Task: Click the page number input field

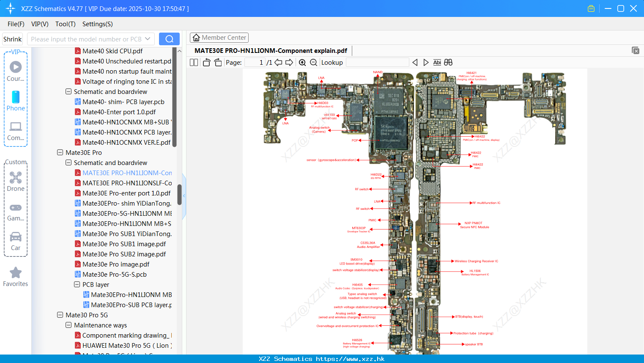Action: point(255,63)
